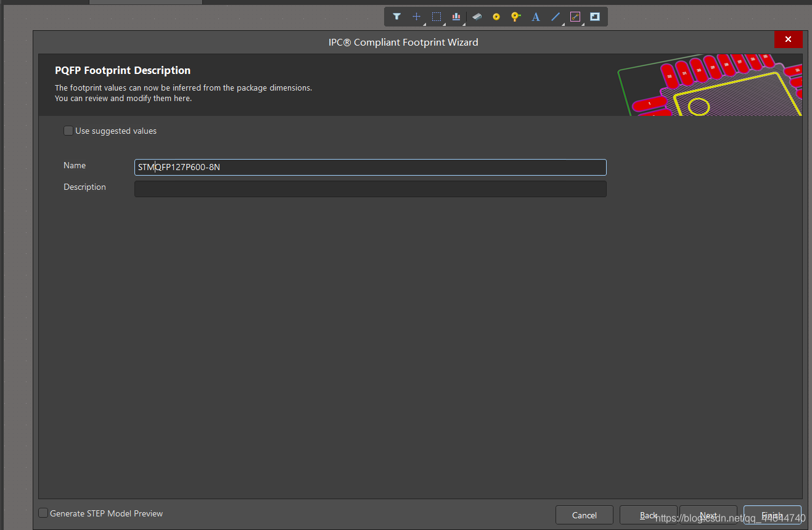Select the place text string tool

(536, 17)
